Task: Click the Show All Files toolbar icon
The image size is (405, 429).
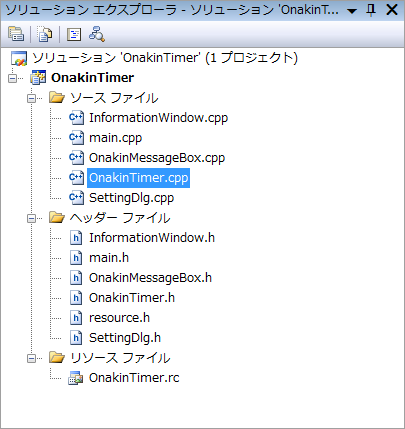Action: click(x=44, y=34)
